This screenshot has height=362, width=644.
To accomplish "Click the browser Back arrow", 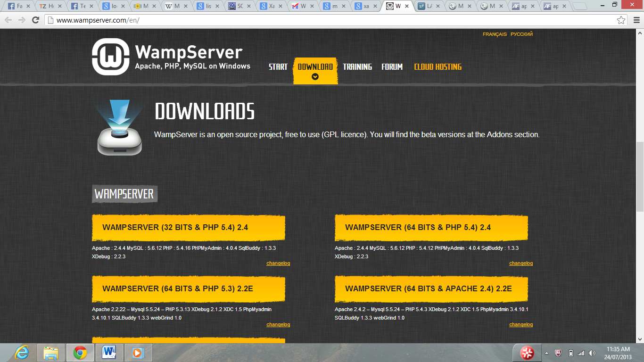I will pyautogui.click(x=8, y=20).
